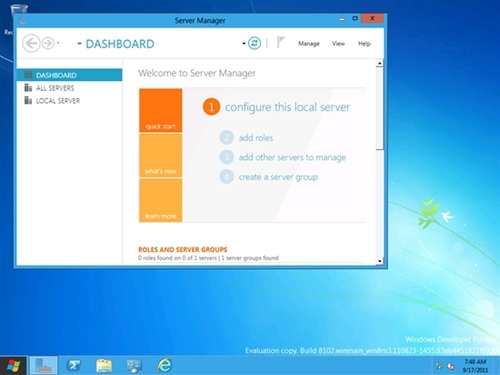Click the quick start tile
The height and width of the screenshot is (375, 500).
pos(161,110)
